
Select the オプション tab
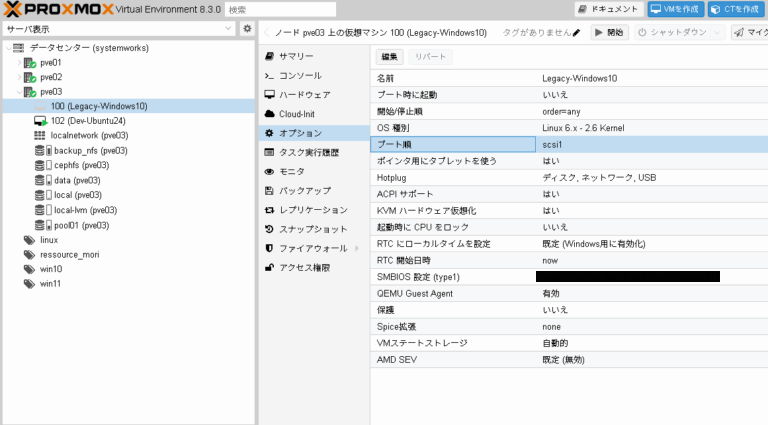click(x=314, y=133)
